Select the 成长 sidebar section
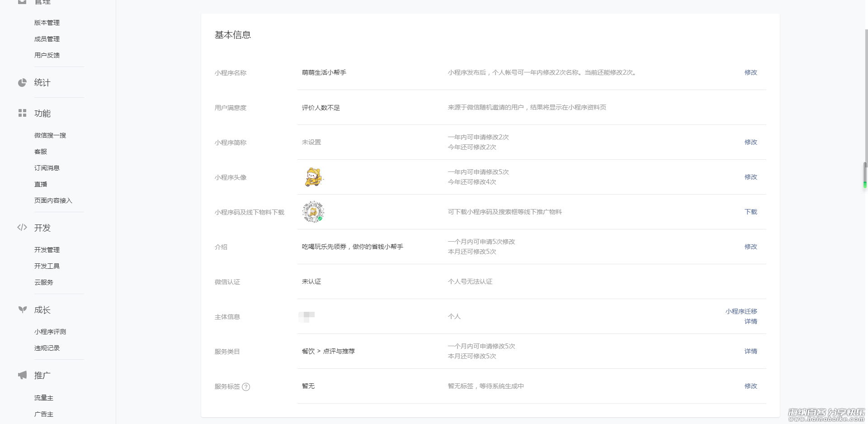 pos(42,310)
